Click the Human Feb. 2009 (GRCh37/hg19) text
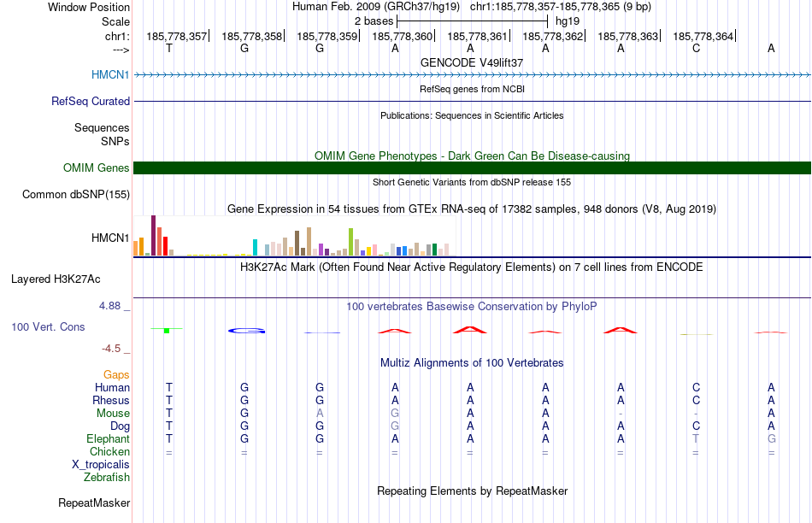812x523 pixels. [x=376, y=7]
